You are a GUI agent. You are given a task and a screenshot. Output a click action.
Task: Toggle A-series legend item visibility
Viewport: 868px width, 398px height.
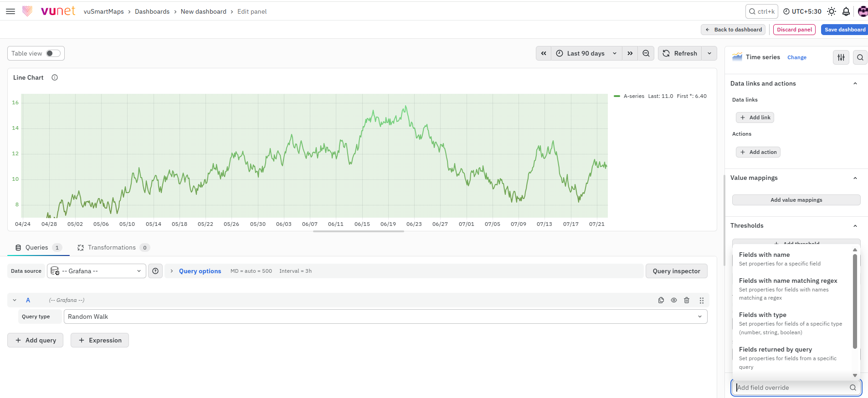(x=634, y=96)
